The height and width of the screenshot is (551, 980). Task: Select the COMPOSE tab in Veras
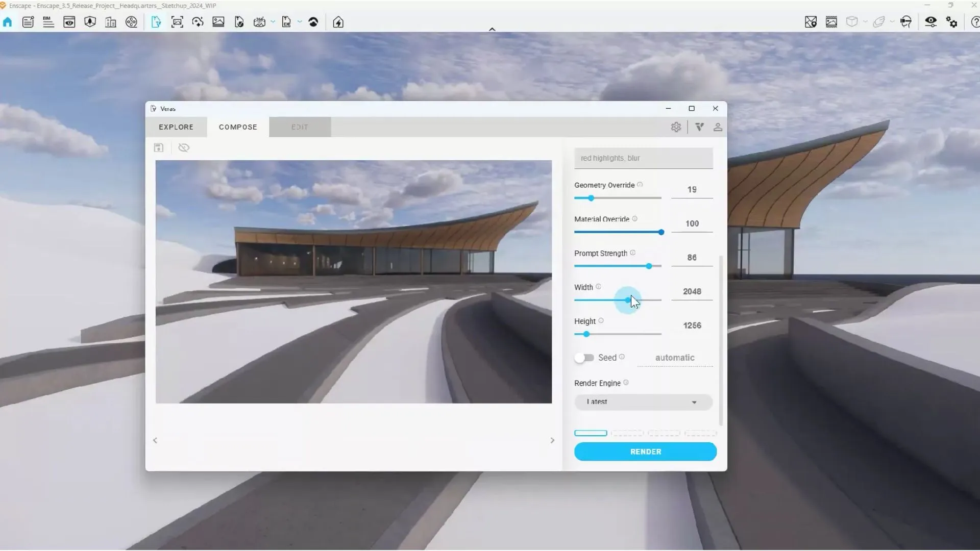click(238, 127)
